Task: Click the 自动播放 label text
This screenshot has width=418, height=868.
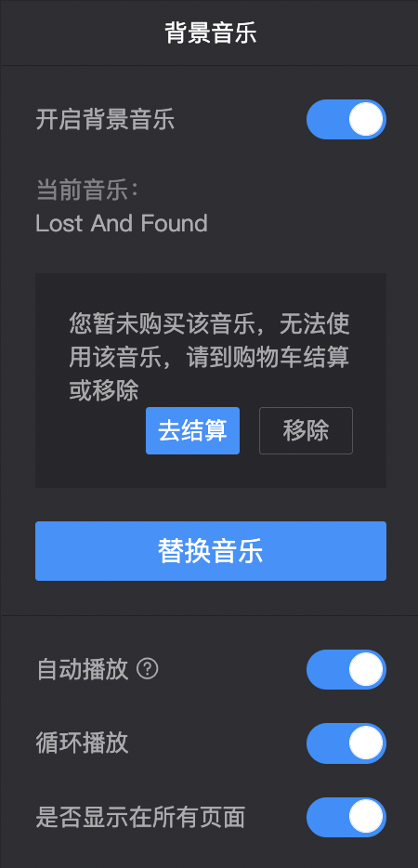Action: (x=82, y=670)
